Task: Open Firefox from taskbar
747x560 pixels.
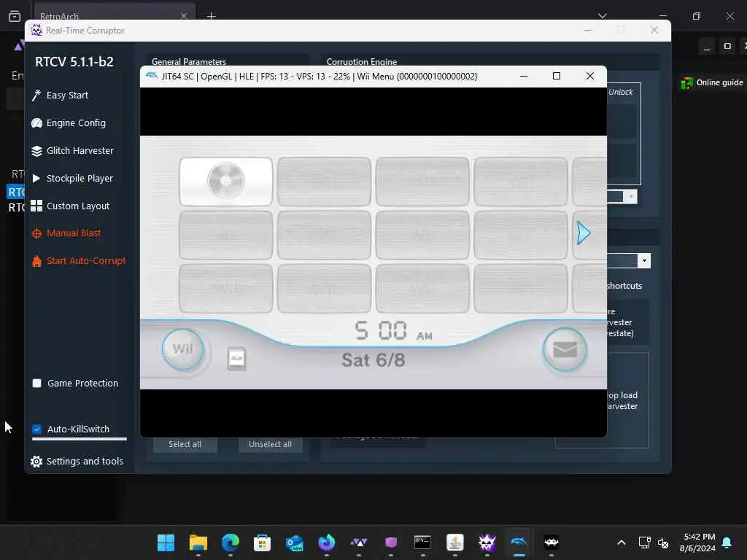Action: (326, 542)
